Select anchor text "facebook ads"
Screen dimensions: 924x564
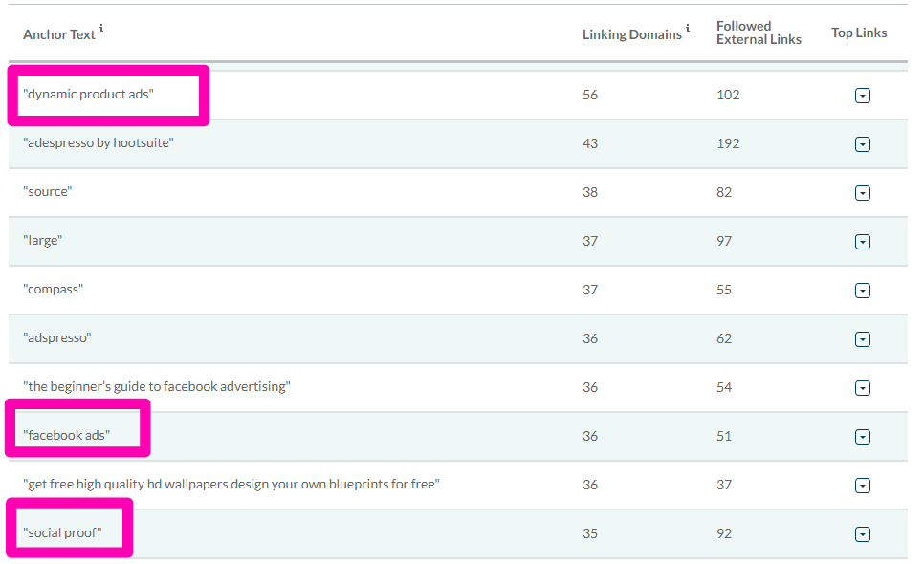click(x=67, y=436)
